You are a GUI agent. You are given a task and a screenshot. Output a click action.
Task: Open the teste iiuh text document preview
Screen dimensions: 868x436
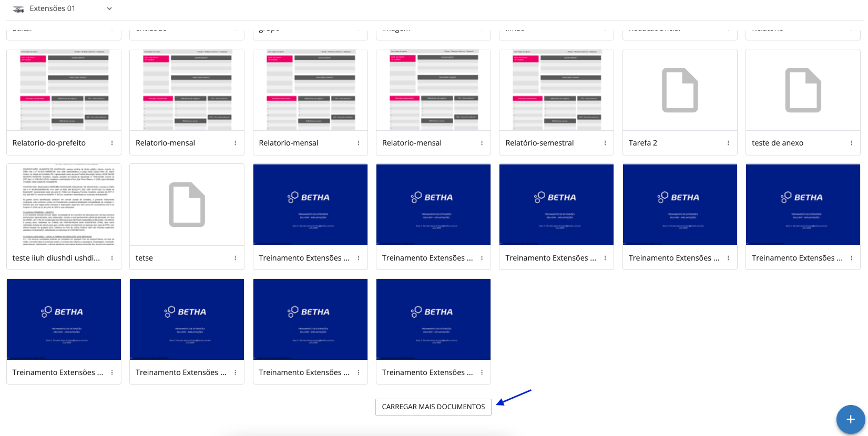coord(64,204)
